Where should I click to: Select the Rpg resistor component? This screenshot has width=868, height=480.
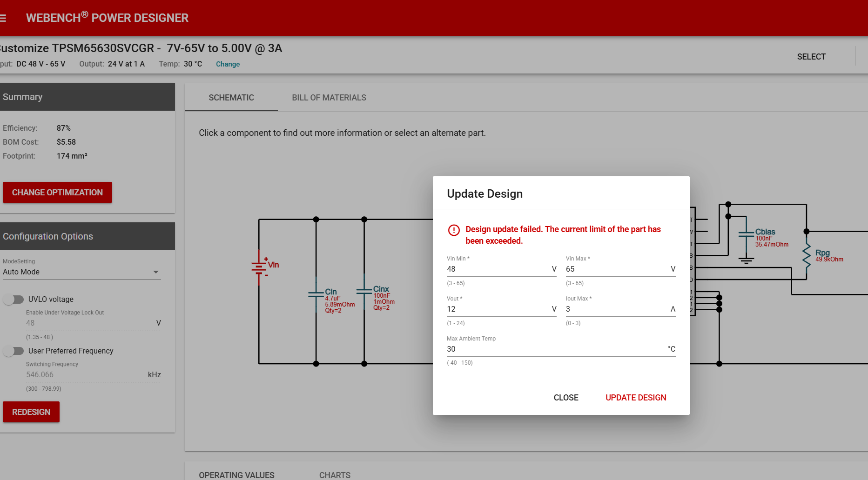[x=807, y=255]
